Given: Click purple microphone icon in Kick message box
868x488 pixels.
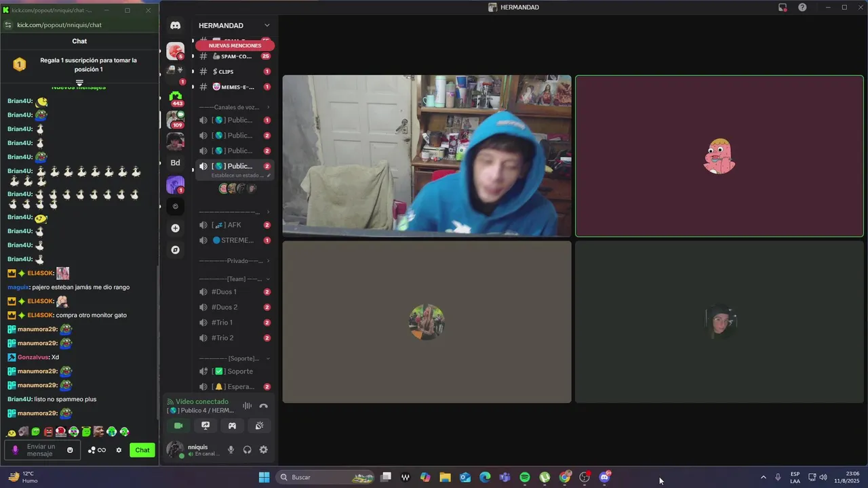Looking at the screenshot, I should (x=16, y=450).
